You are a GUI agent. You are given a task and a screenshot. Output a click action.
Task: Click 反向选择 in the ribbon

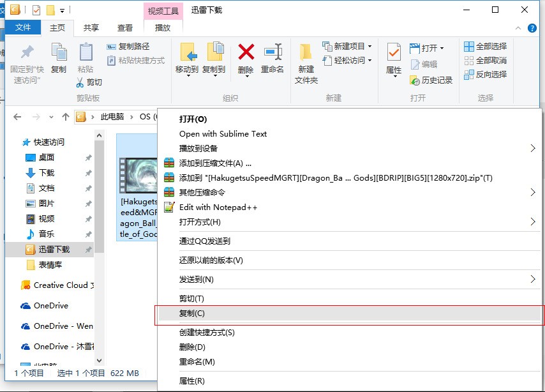485,75
